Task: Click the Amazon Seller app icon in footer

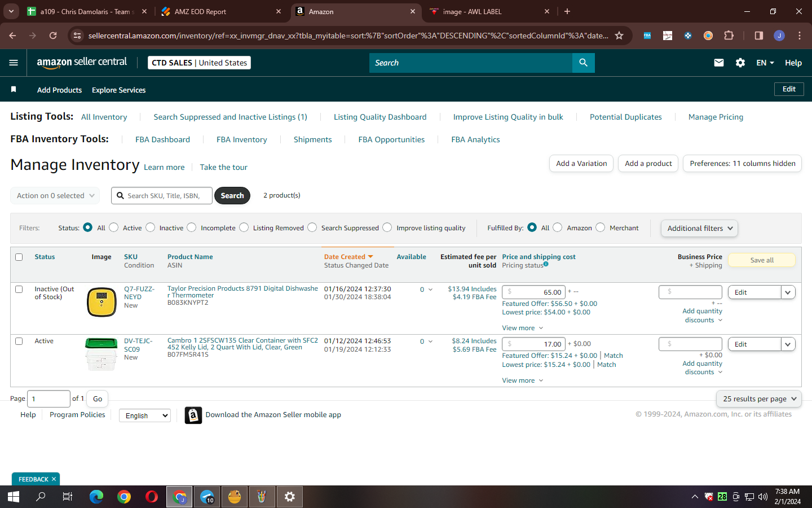Action: [193, 415]
